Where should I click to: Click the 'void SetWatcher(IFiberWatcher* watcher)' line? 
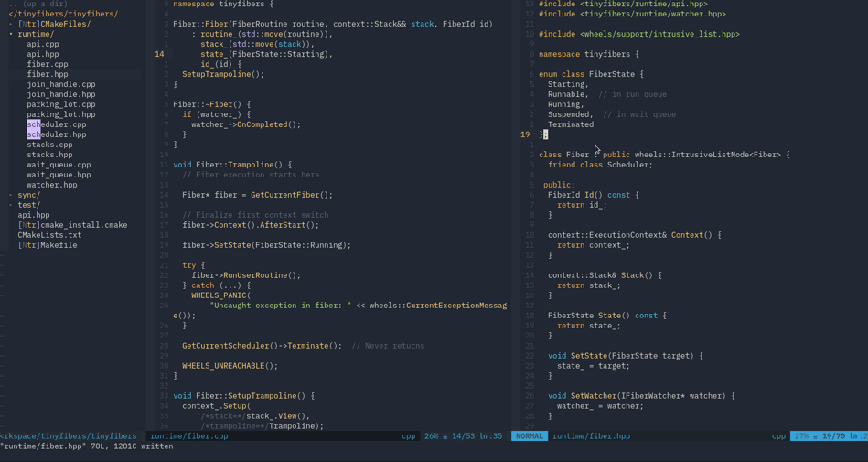click(641, 396)
